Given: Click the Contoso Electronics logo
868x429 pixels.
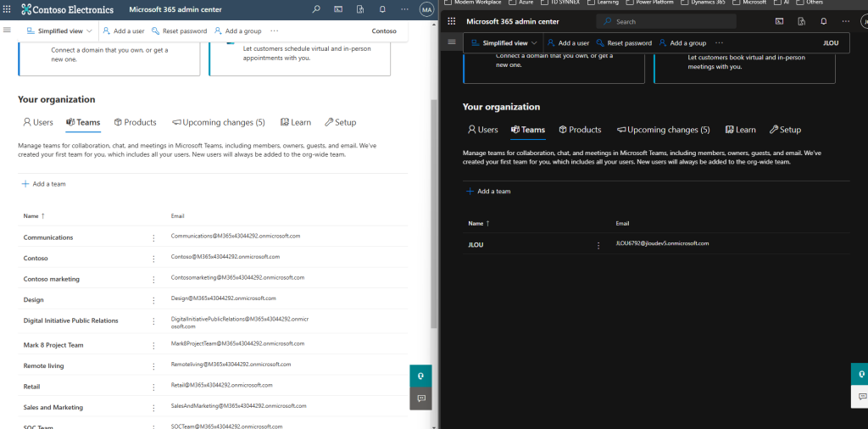Looking at the screenshot, I should [68, 9].
